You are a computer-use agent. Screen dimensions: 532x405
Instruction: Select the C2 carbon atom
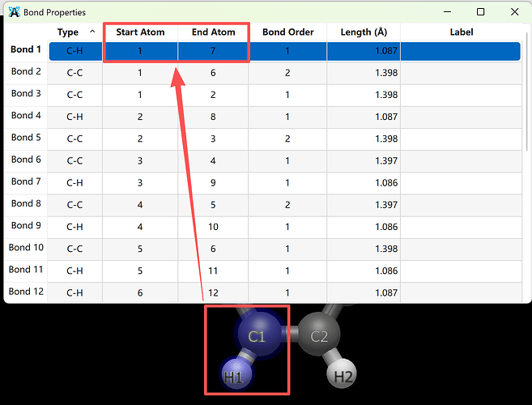pyautogui.click(x=320, y=336)
